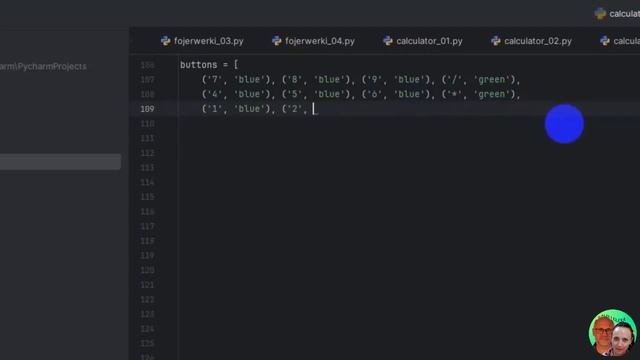This screenshot has height=360, width=640.
Task: Click Python icon on the cut-off rightmost tab
Action: click(604, 41)
